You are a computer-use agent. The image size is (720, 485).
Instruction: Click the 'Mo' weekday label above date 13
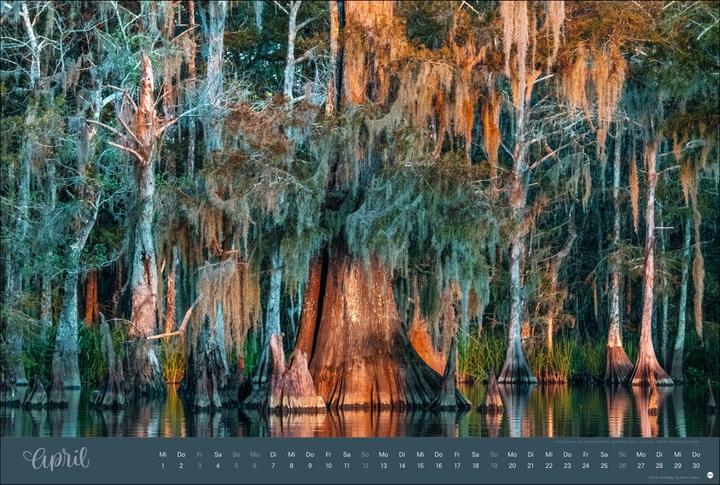tap(383, 453)
